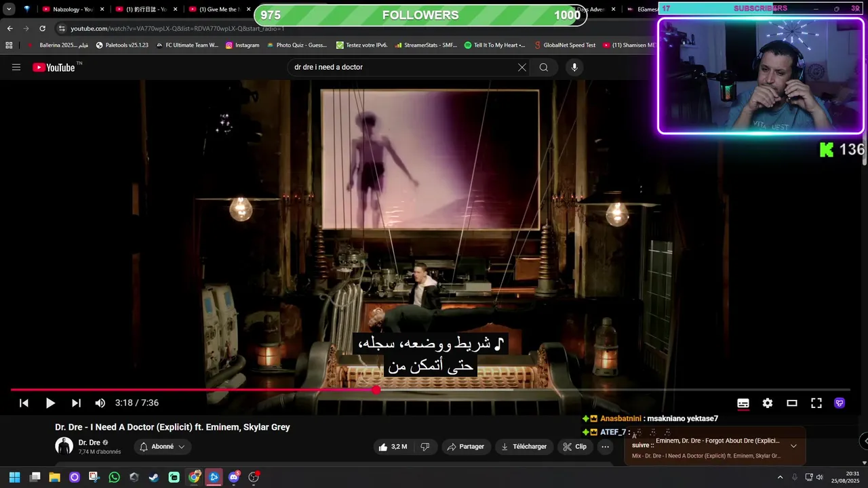The height and width of the screenshot is (488, 868).
Task: Open the Instagram bookmark
Action: click(242, 45)
